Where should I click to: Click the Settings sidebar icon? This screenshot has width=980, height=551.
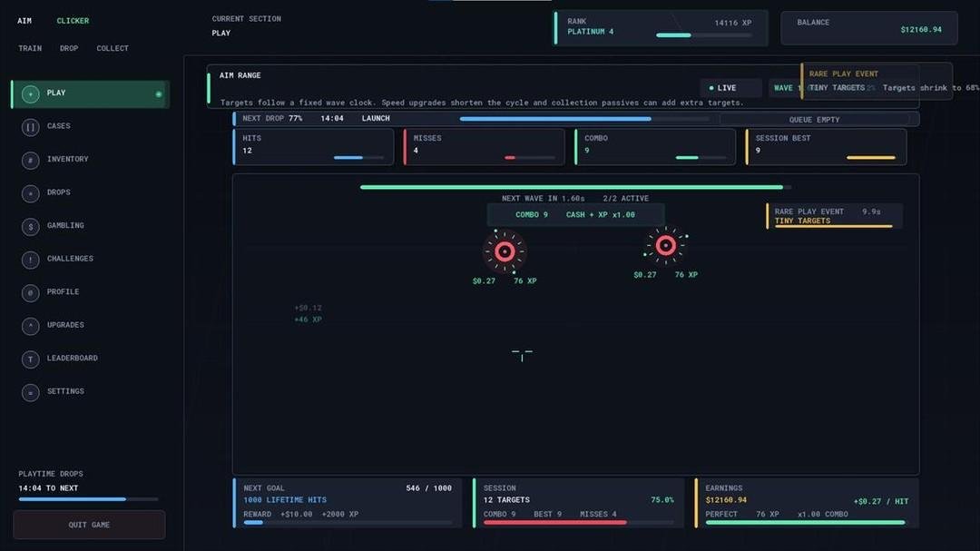coord(30,392)
